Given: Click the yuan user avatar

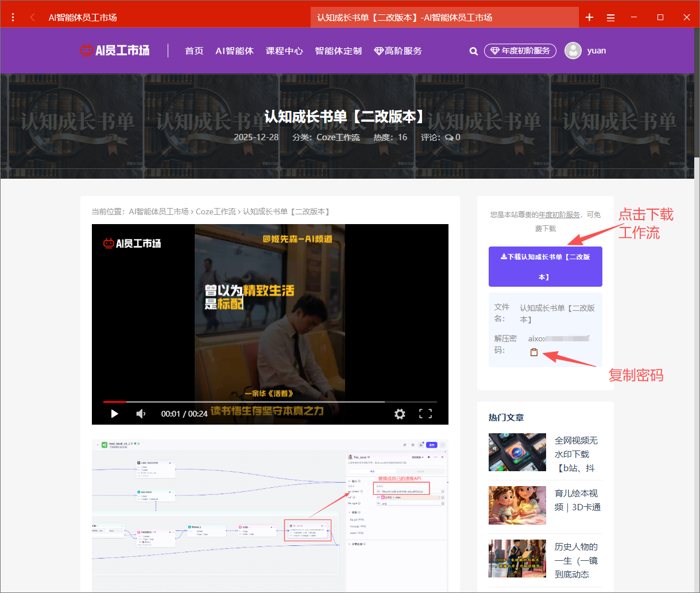Looking at the screenshot, I should pyautogui.click(x=573, y=51).
